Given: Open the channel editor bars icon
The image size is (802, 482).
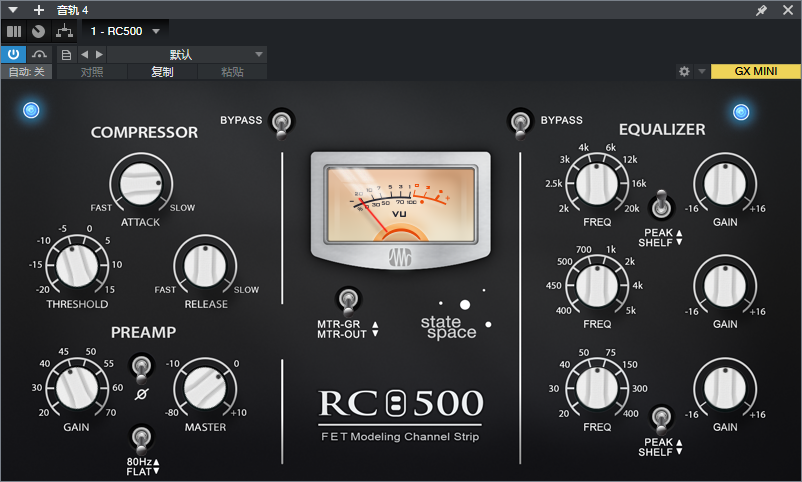Looking at the screenshot, I should pos(14,32).
